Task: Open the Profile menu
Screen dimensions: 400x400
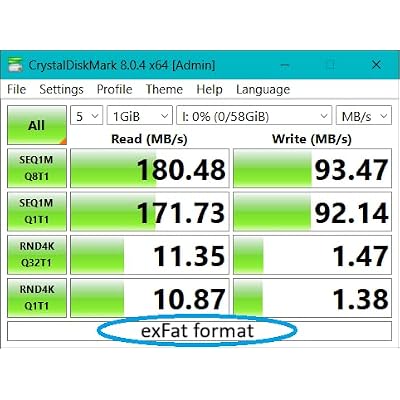Action: pos(114,89)
